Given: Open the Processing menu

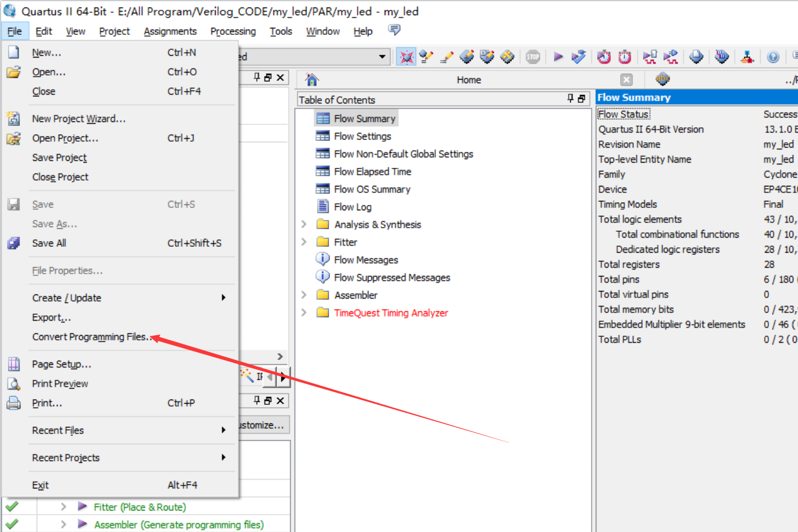Looking at the screenshot, I should [233, 31].
